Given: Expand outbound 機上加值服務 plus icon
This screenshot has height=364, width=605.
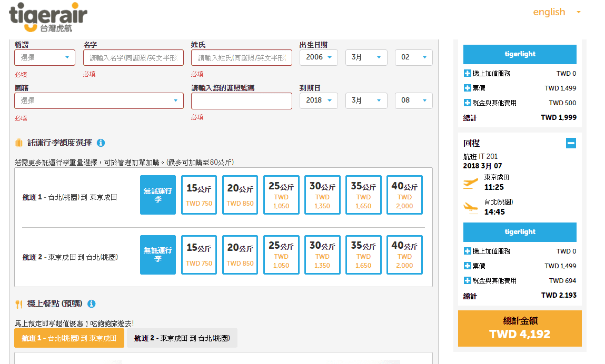Looking at the screenshot, I should 467,73.
